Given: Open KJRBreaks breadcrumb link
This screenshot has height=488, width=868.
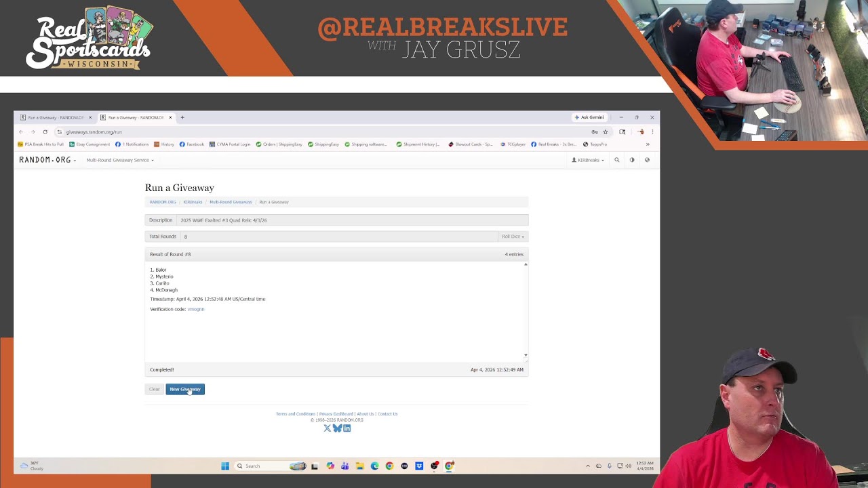Looking at the screenshot, I should [193, 202].
